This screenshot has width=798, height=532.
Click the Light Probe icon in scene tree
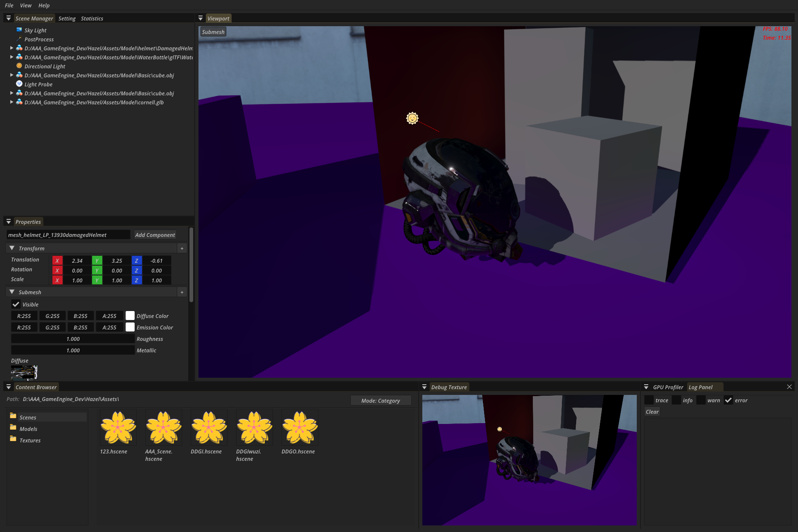[19, 84]
